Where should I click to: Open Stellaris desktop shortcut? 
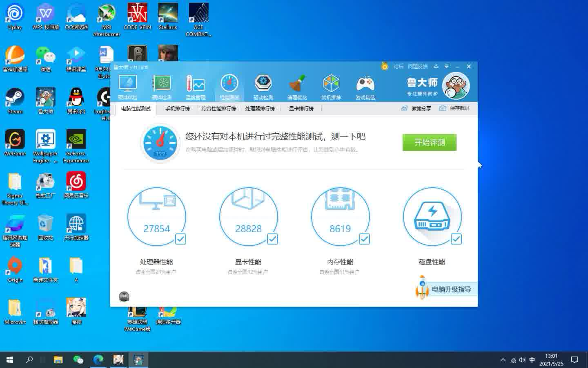(168, 17)
